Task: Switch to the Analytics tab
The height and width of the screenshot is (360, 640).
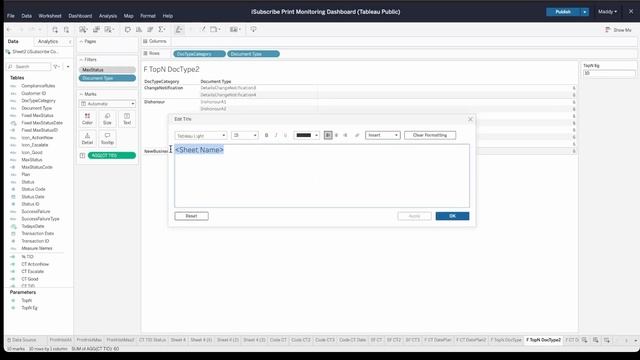Action: (48, 42)
